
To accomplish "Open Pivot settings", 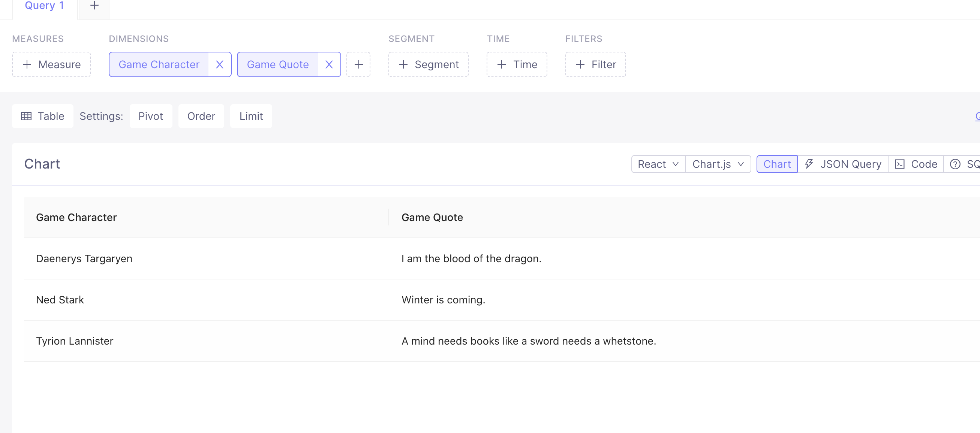I will (x=151, y=116).
